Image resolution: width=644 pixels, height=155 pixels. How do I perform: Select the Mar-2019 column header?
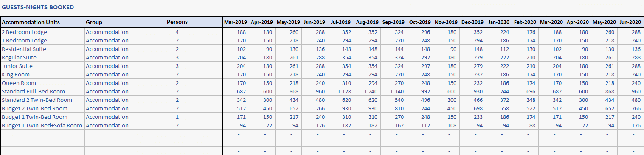[236, 22]
